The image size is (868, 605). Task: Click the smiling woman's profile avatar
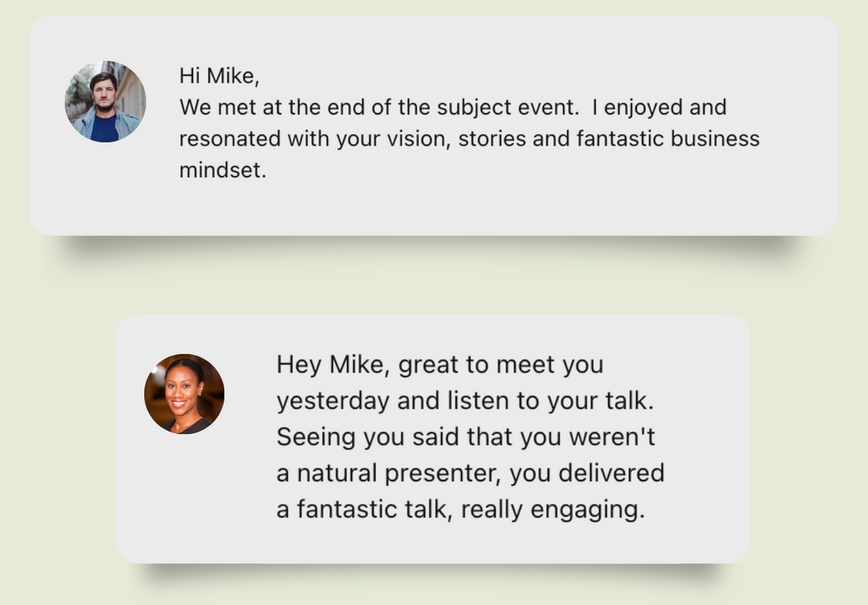pos(184,394)
